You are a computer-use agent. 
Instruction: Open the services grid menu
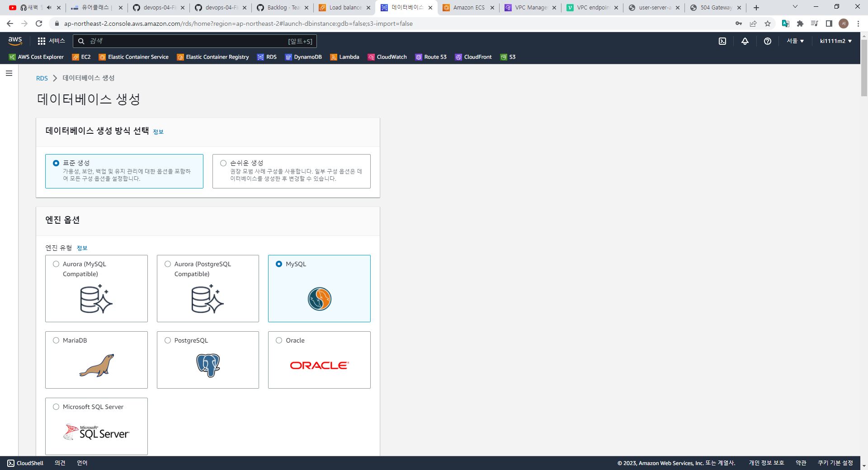(42, 41)
